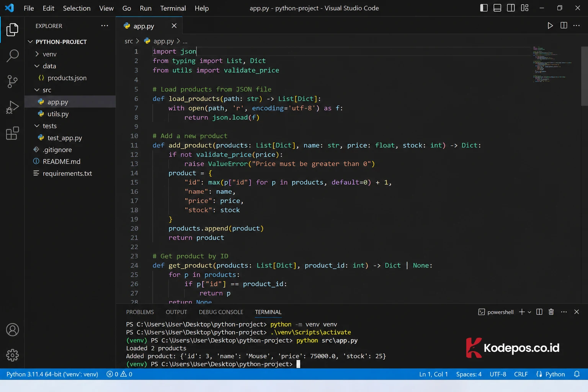The width and height of the screenshot is (588, 392).
Task: Open the terminal launch profile dropdown arrow
Action: pyautogui.click(x=529, y=312)
